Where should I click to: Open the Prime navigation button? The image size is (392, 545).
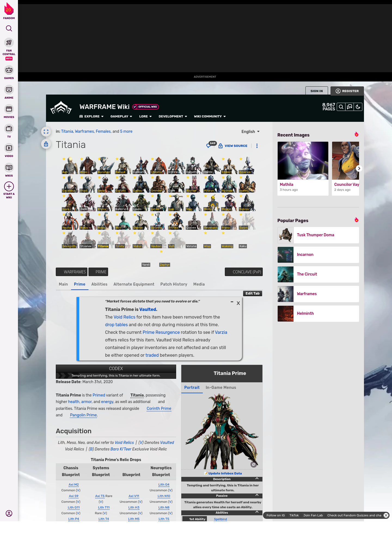click(x=98, y=272)
